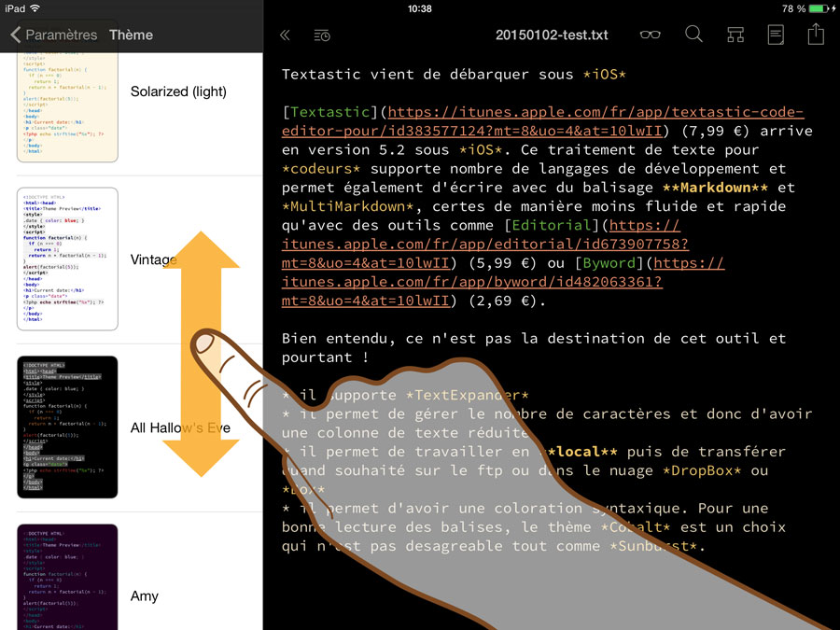Click the *MultiMarkdown* word in the editor
Screen dimensions: 840x630
pyautogui.click(x=348, y=206)
